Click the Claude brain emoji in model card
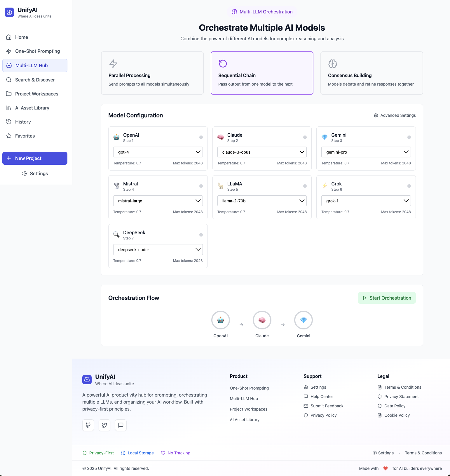Image resolution: width=450 pixels, height=476 pixels. click(221, 137)
